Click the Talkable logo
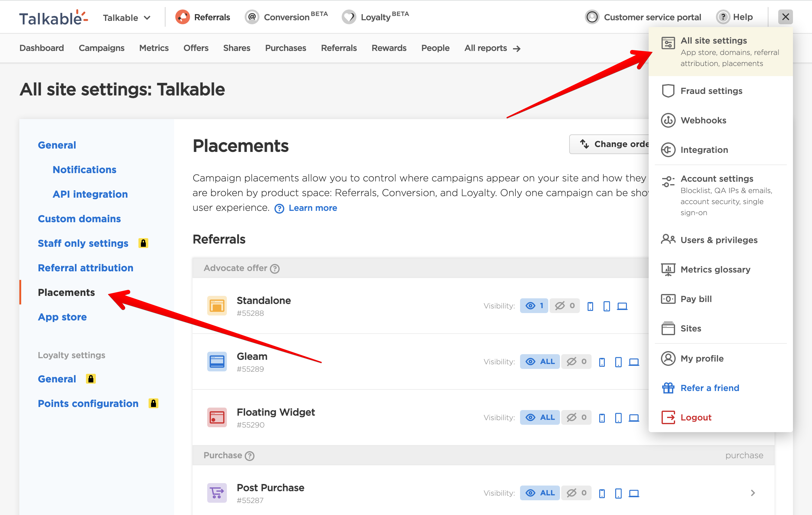Viewport: 812px width, 515px height. click(54, 17)
